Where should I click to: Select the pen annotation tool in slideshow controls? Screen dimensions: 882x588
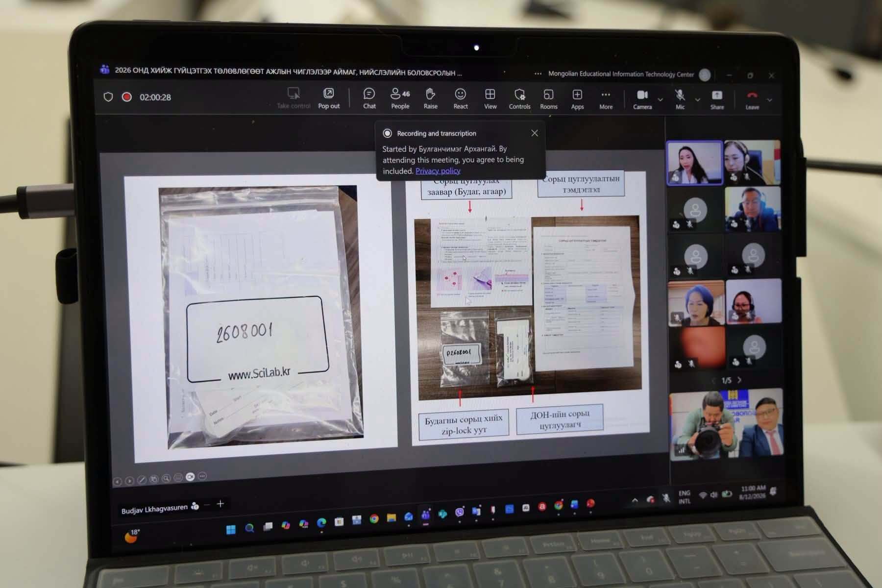point(142,480)
